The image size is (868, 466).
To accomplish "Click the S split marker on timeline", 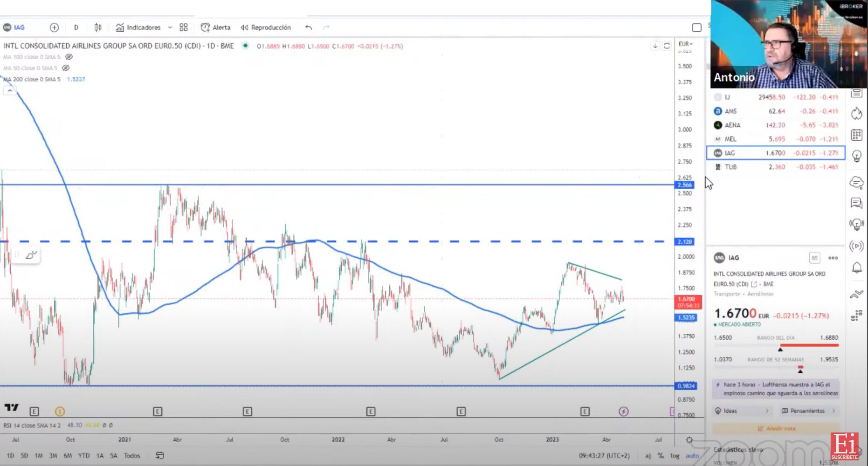I will tap(60, 411).
